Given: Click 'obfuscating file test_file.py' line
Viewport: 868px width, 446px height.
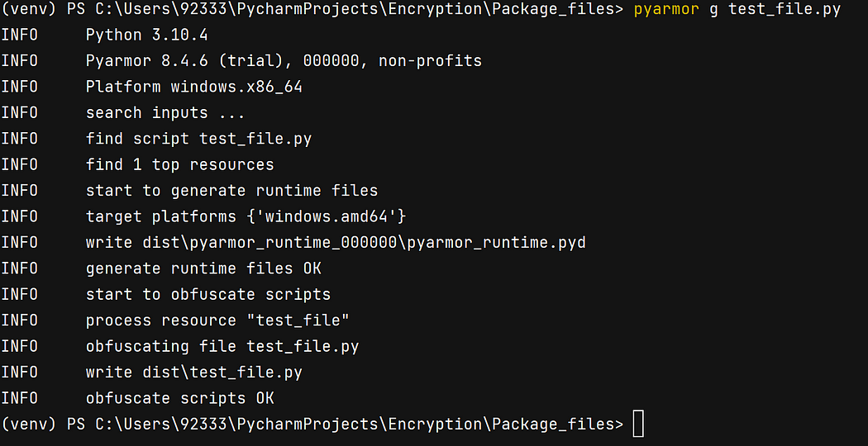Looking at the screenshot, I should coord(222,346).
